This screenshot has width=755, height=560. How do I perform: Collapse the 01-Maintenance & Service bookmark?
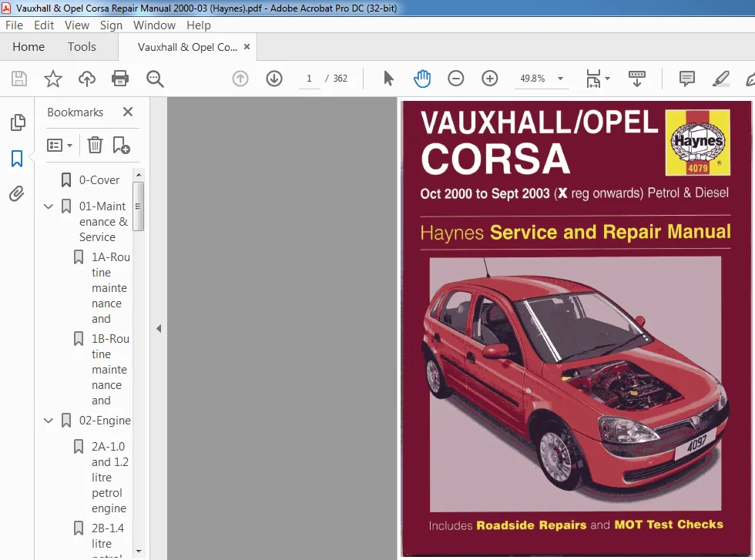48,206
